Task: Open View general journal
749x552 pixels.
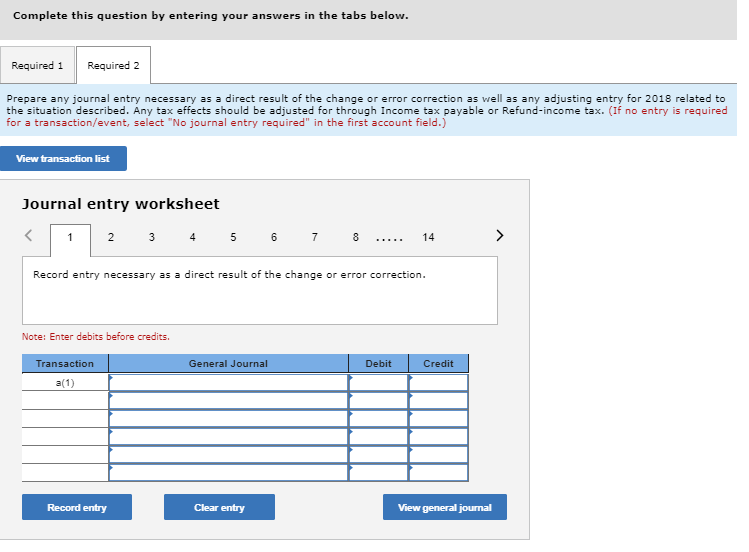Action: [445, 507]
